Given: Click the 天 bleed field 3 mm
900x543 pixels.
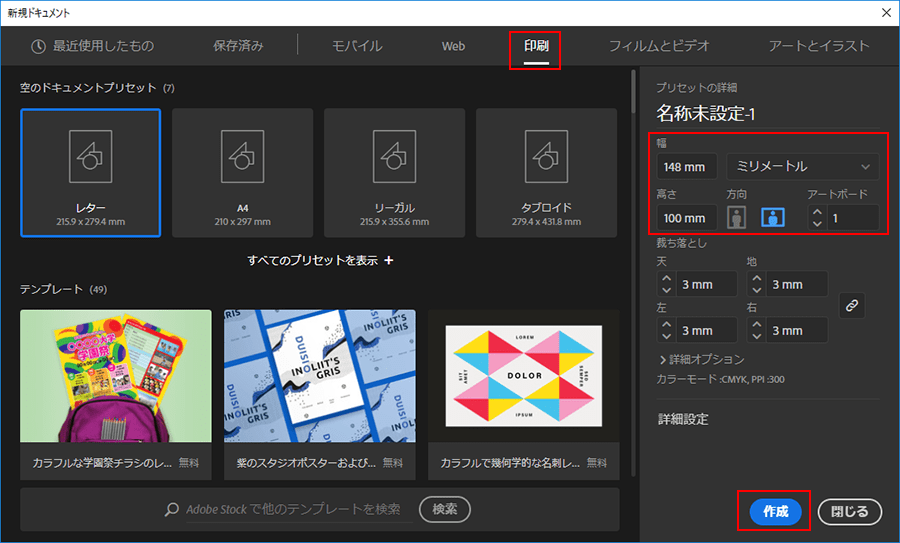Looking at the screenshot, I should pos(707,285).
